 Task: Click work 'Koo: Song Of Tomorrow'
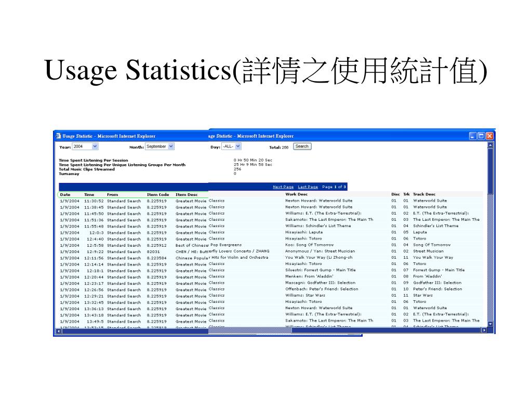click(x=310, y=245)
